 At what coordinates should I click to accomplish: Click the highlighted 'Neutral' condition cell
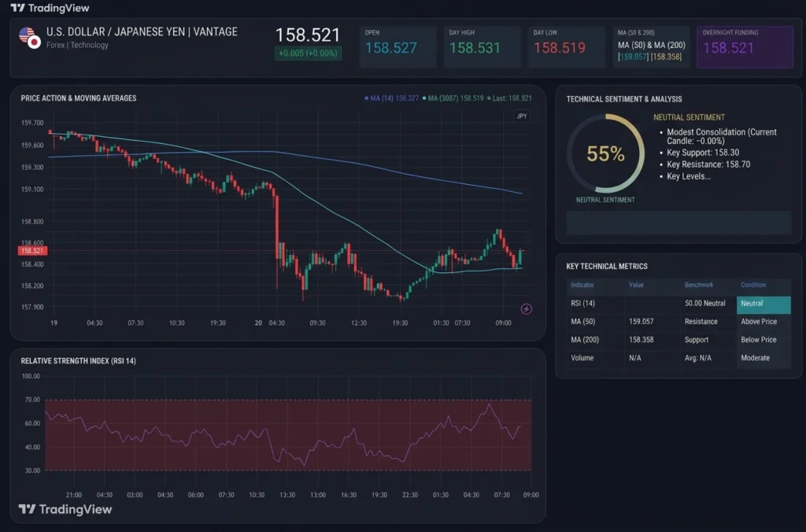pyautogui.click(x=763, y=305)
